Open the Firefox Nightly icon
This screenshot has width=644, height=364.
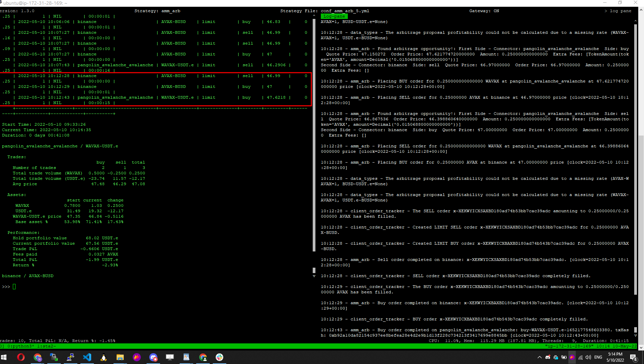point(136,358)
